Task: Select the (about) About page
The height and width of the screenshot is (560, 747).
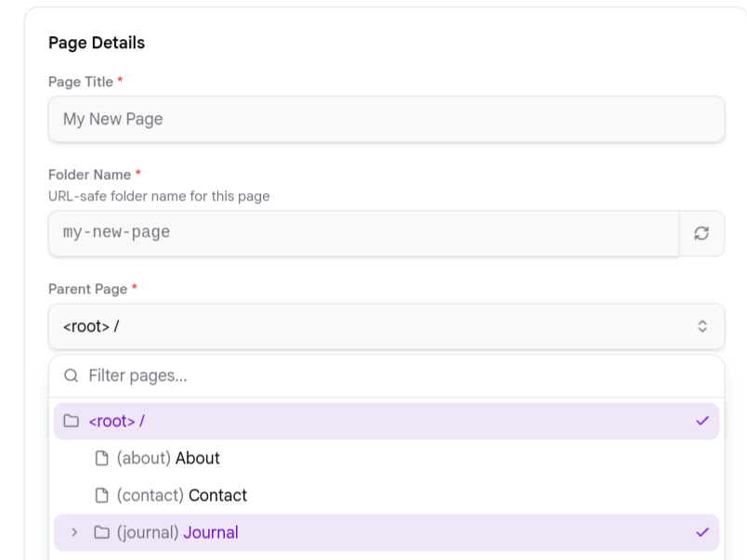Action: [387, 458]
